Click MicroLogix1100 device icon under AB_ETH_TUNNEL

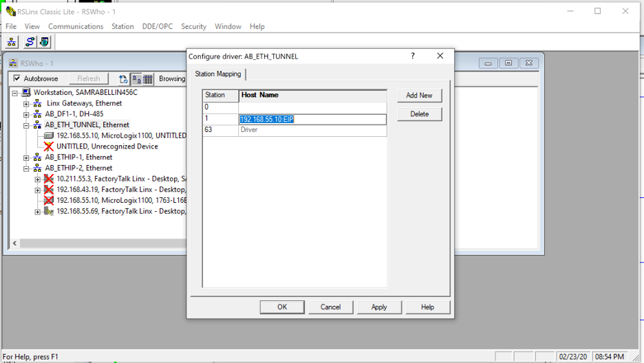coord(48,135)
